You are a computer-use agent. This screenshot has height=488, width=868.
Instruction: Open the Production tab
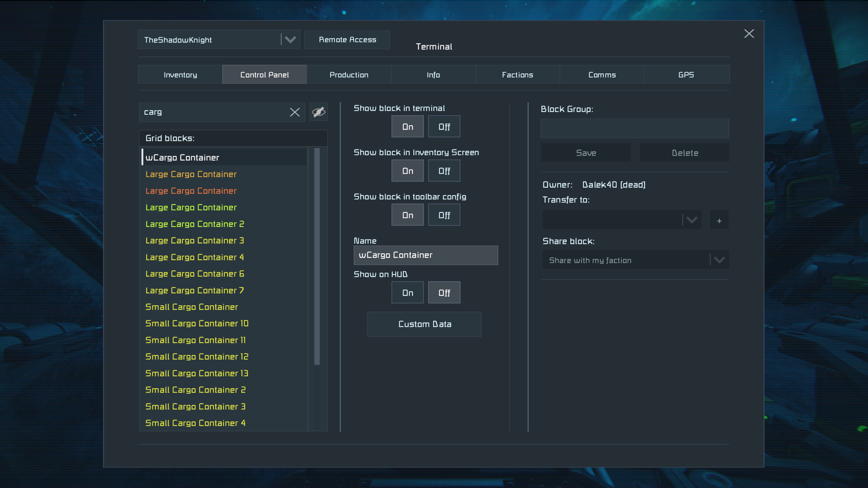pyautogui.click(x=349, y=75)
